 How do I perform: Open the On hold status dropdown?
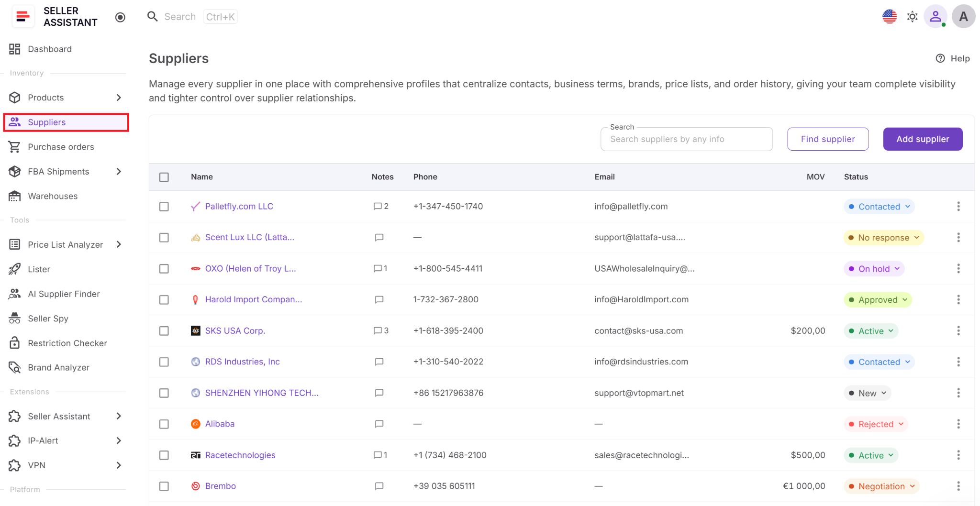pyautogui.click(x=874, y=269)
